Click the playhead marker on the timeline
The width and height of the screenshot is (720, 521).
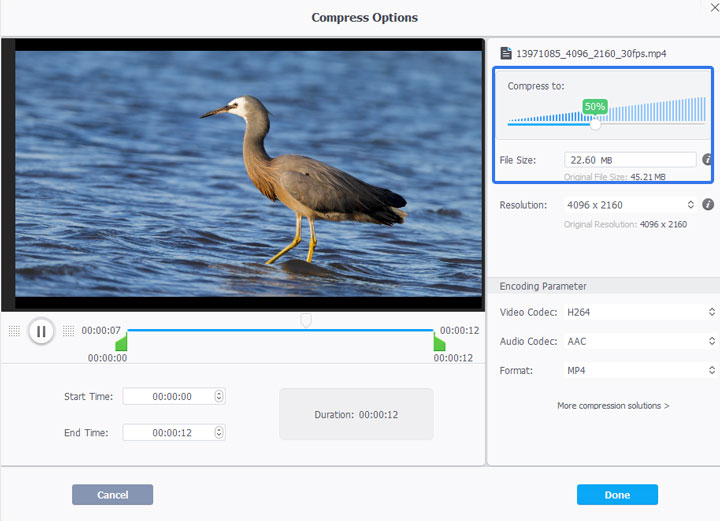[306, 320]
